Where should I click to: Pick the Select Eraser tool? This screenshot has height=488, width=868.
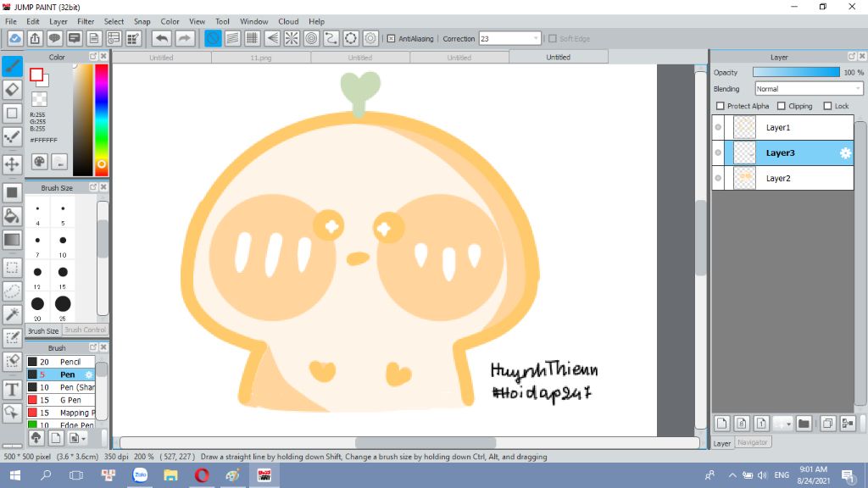pos(12,361)
